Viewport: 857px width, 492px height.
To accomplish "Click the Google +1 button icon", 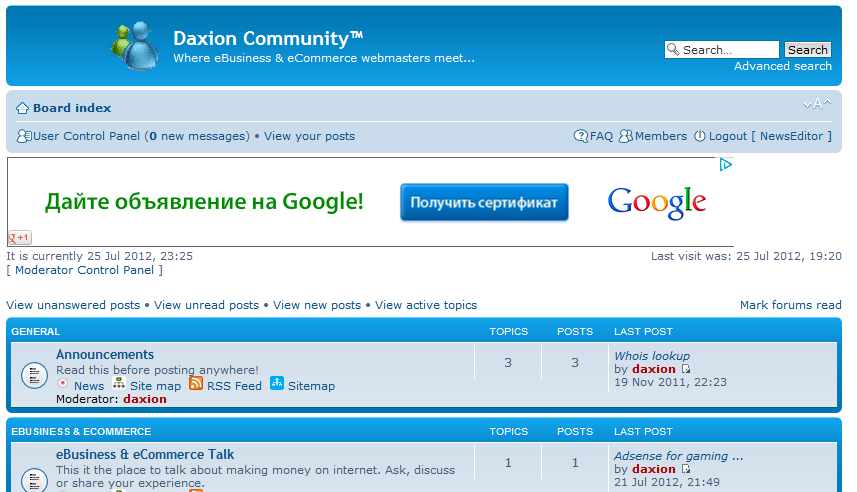I will (20, 238).
